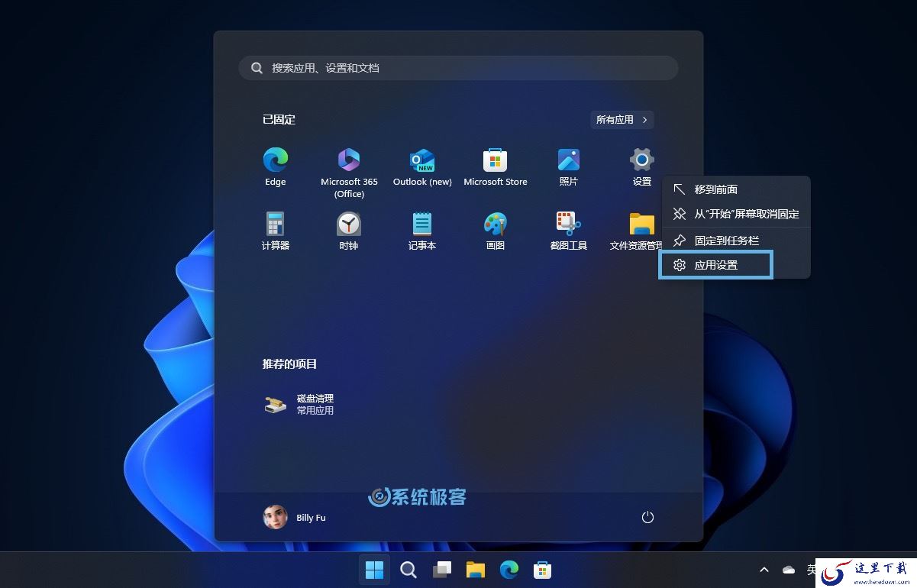Viewport: 917px width, 588px height.
Task: Select 从“开始”屏幕取消固定 menu entry
Action: (735, 215)
